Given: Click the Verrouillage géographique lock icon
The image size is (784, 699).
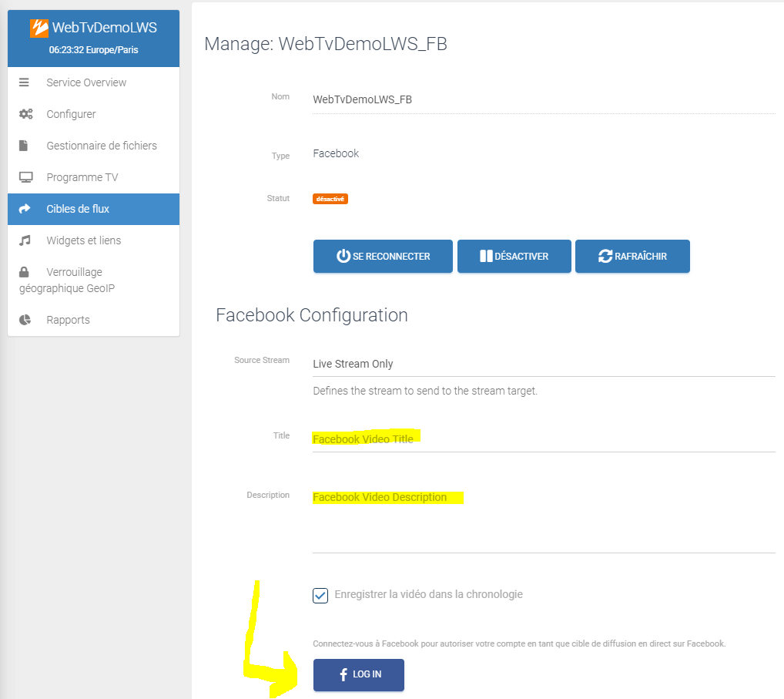Looking at the screenshot, I should click(24, 272).
